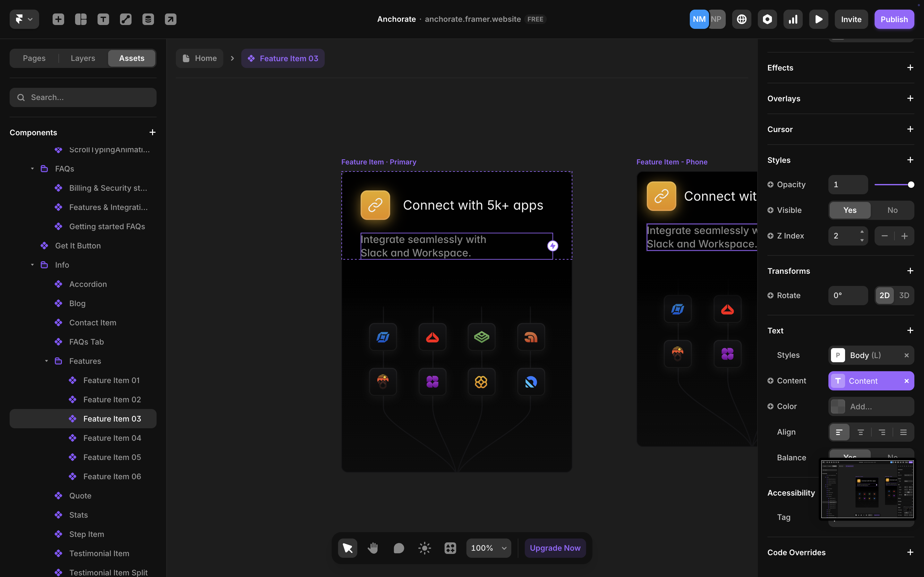Image resolution: width=924 pixels, height=577 pixels.
Task: Select the Comment tool in bottom toolbar
Action: click(x=398, y=548)
